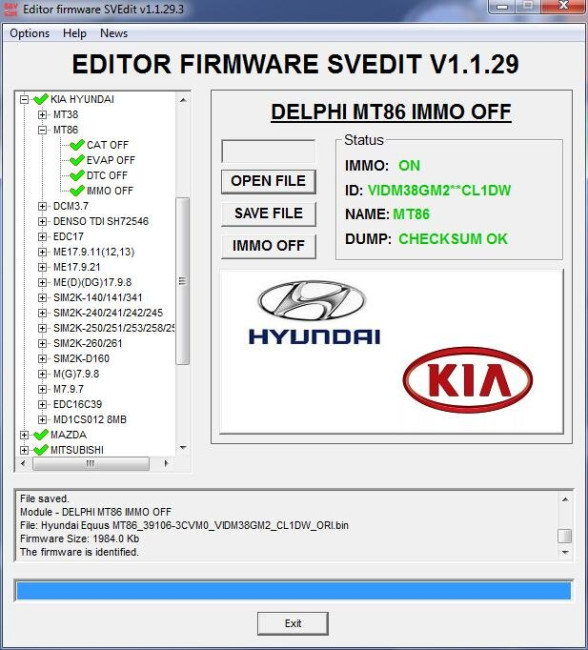Open the Options menu
Viewport: 588px width, 650px height.
click(x=29, y=33)
